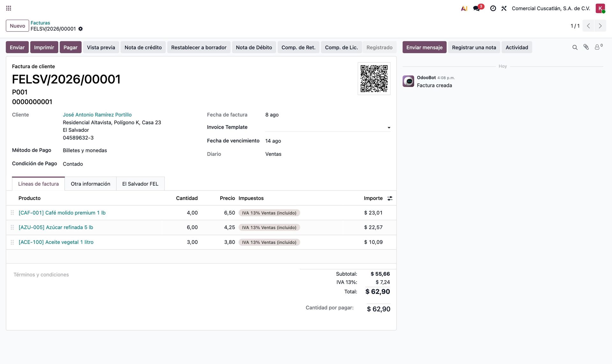Image resolution: width=612 pixels, height=364 pixels.
Task: Open product [ACE-100] Aceite vegetal 1 litro
Action: [x=56, y=242]
